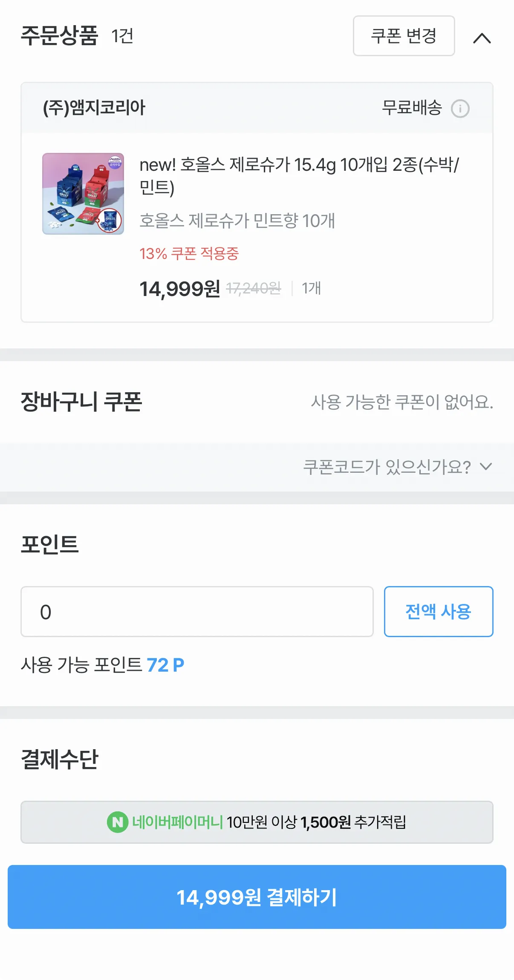Click the green Naver Pay N logo

point(118,822)
